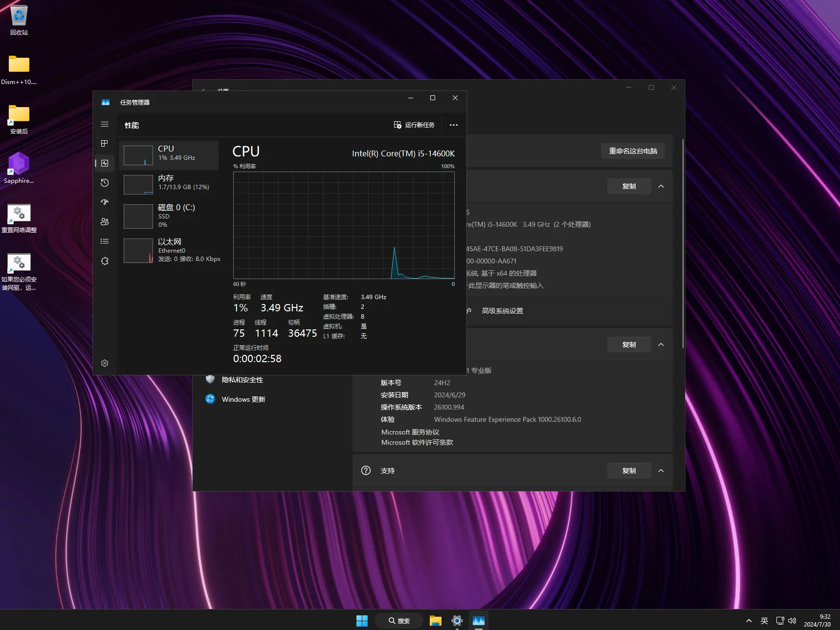
Task: Open the Details list icon in sidebar
Action: (104, 241)
